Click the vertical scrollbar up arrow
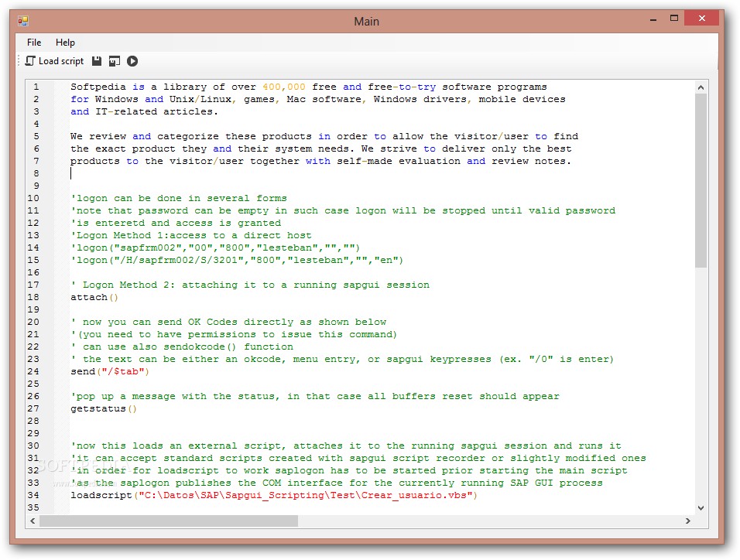740x560 pixels. click(701, 87)
